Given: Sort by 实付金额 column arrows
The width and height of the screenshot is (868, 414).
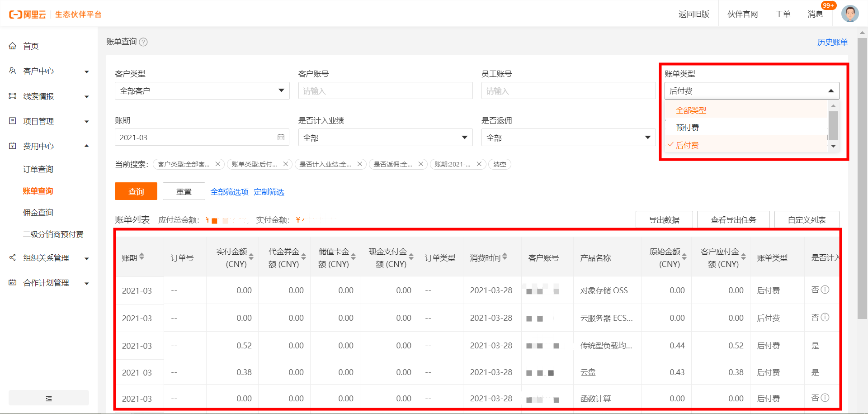Looking at the screenshot, I should [251, 257].
